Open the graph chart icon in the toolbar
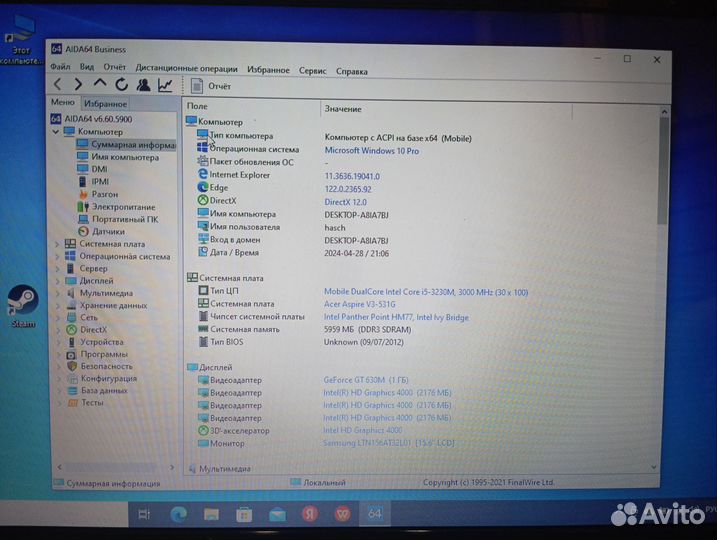 165,86
